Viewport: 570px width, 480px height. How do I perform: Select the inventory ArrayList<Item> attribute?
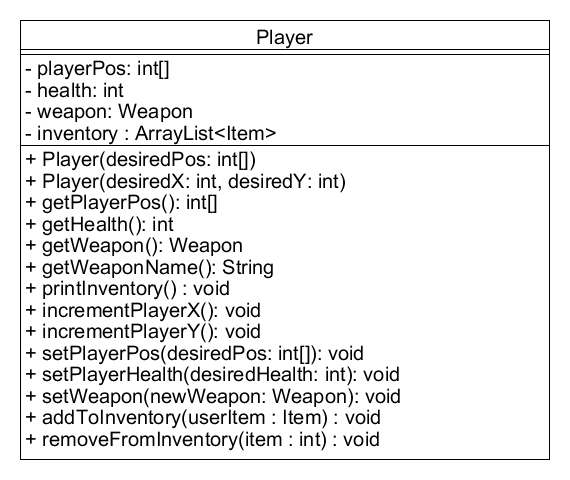(151, 133)
